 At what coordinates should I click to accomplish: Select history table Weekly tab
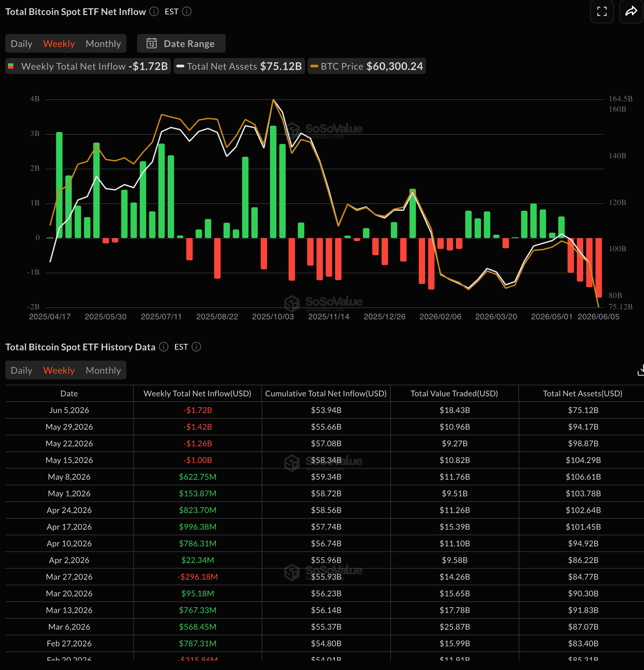(59, 371)
